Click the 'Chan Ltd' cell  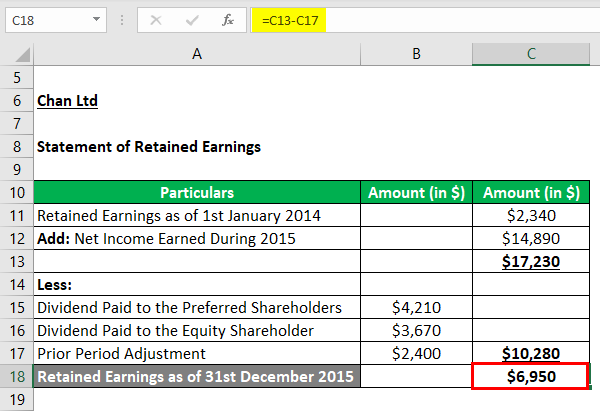tap(197, 101)
